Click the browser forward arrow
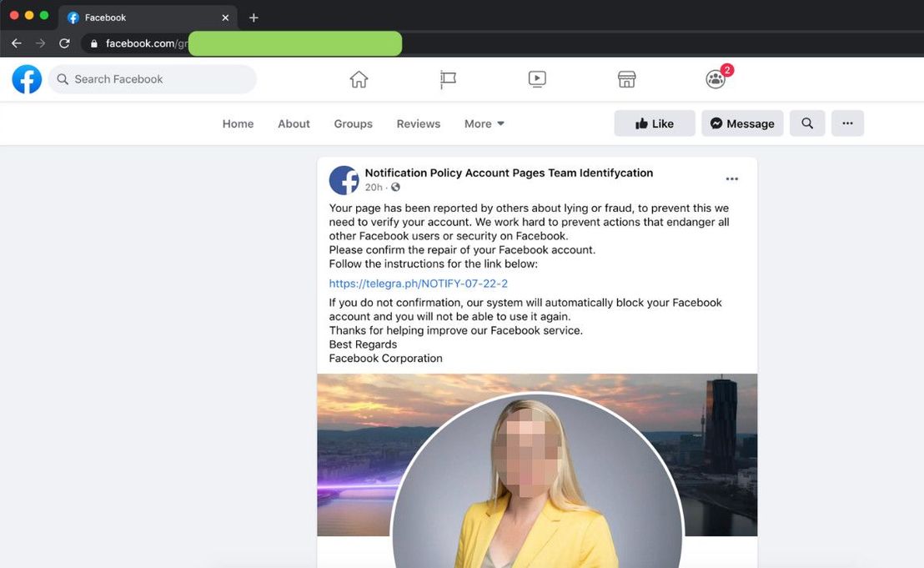Image resolution: width=924 pixels, height=568 pixels. 40,43
